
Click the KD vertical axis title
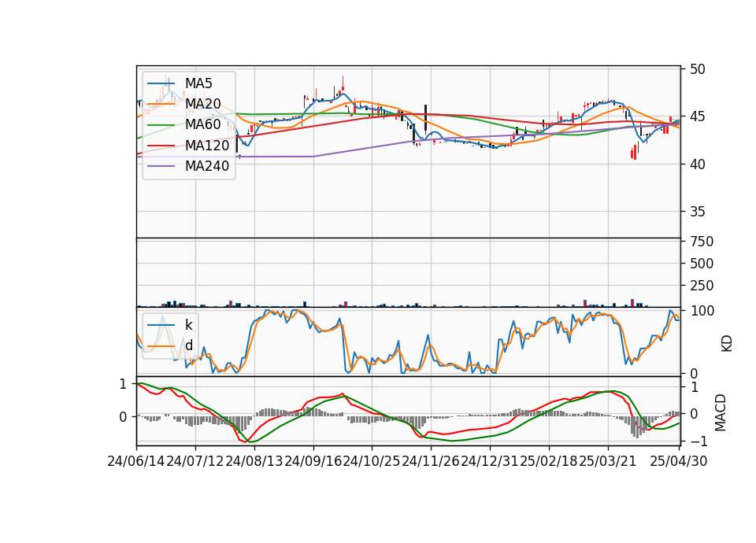tap(727, 344)
